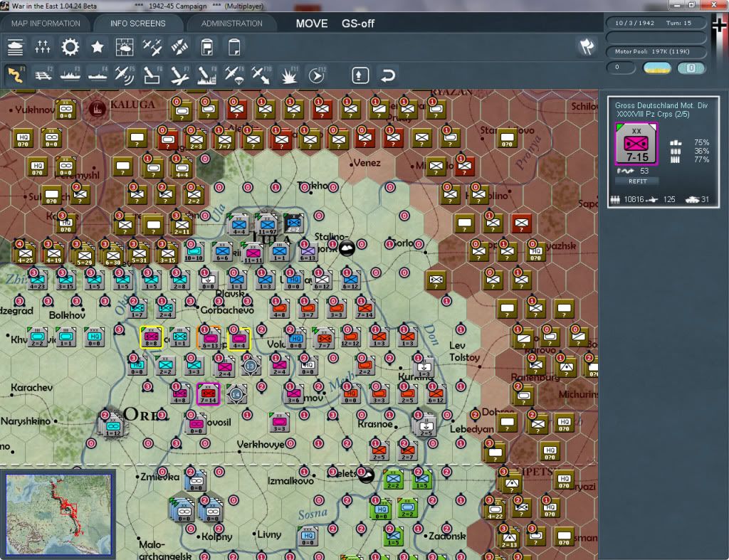Select the F5 air recon mode
Screen dimensions: 729x560
coord(125,75)
